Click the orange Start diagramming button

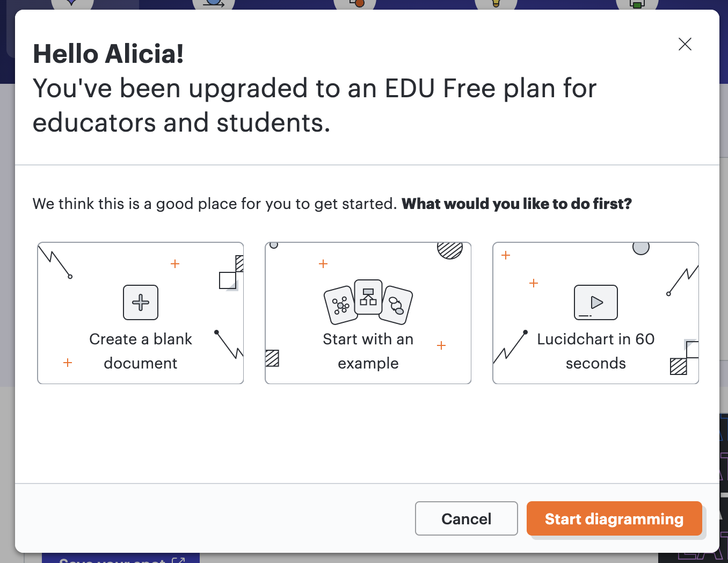coord(614,518)
